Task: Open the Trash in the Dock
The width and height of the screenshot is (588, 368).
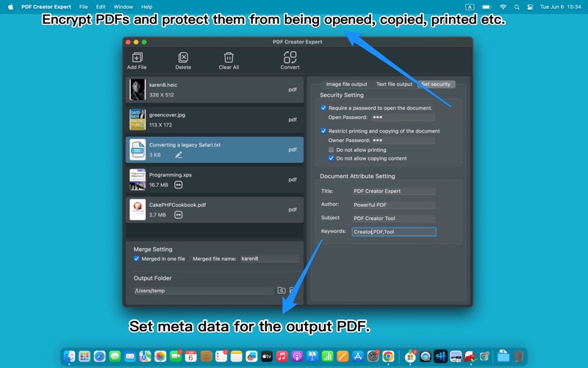Action: pos(519,356)
